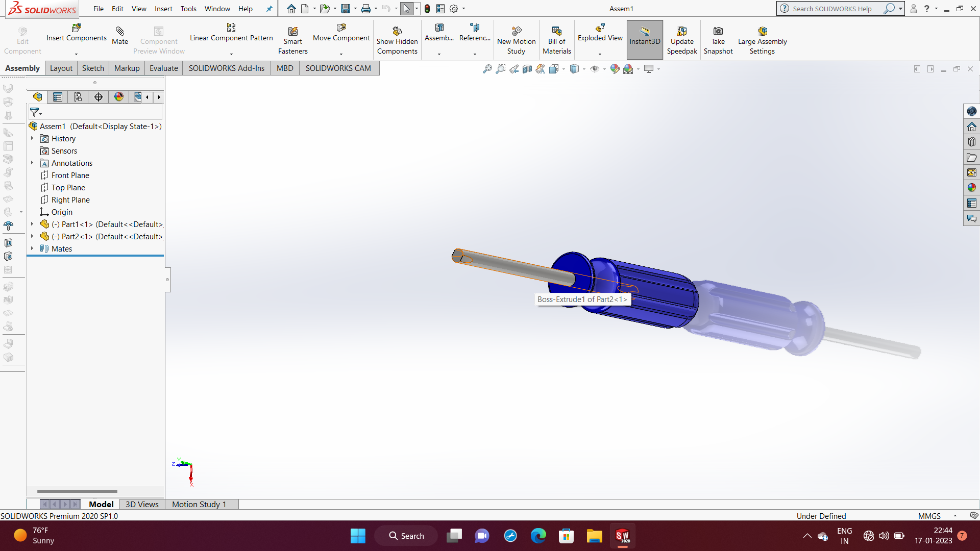The image size is (980, 551).
Task: Open Move Component dropdown arrow
Action: pos(341,54)
